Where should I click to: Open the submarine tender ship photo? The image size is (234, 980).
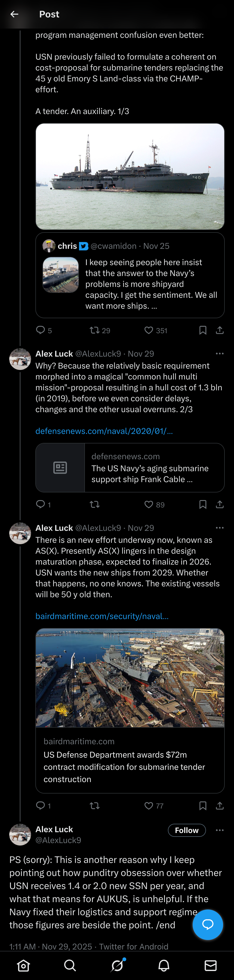[x=130, y=176]
